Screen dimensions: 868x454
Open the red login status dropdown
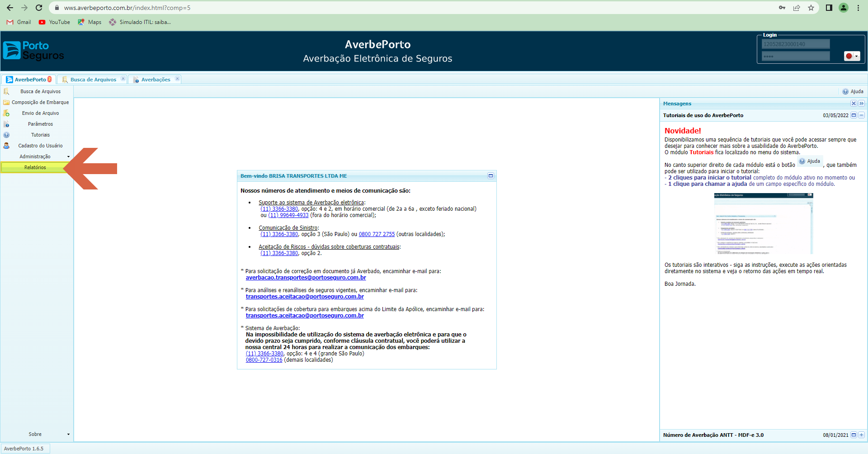pos(852,56)
